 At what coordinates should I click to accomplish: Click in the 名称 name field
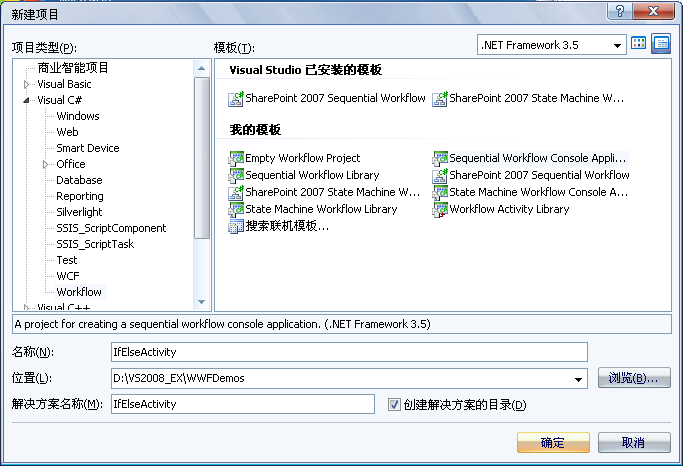click(x=349, y=352)
